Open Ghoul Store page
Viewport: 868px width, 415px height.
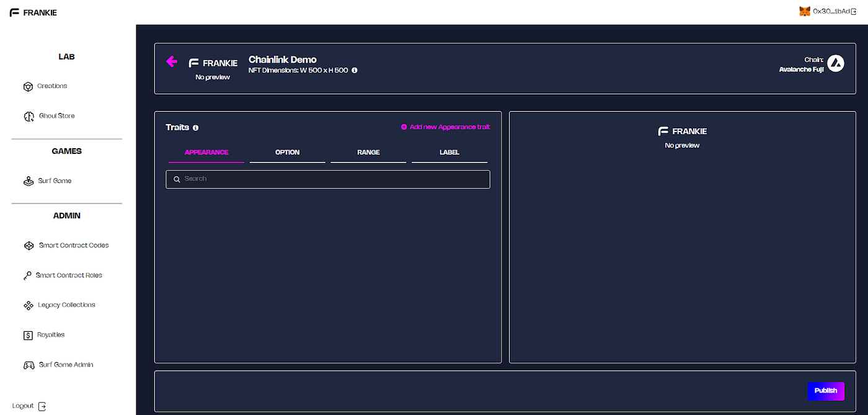coord(56,116)
